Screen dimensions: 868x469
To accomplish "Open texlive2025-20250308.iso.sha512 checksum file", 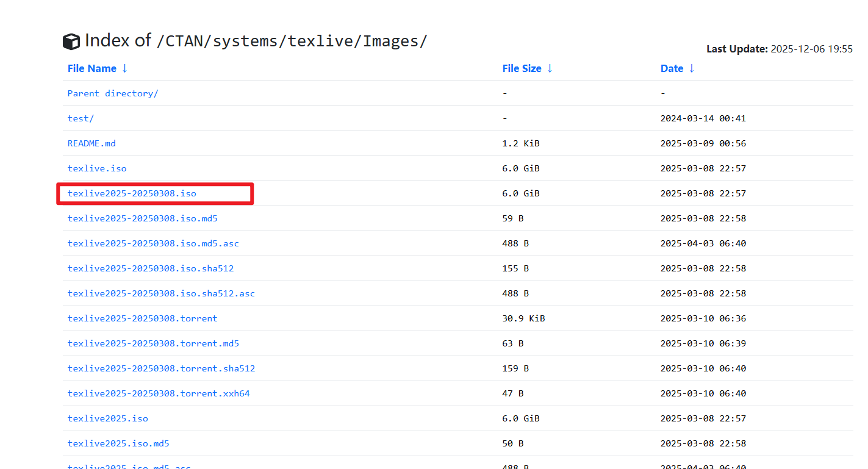I will 150,268.
